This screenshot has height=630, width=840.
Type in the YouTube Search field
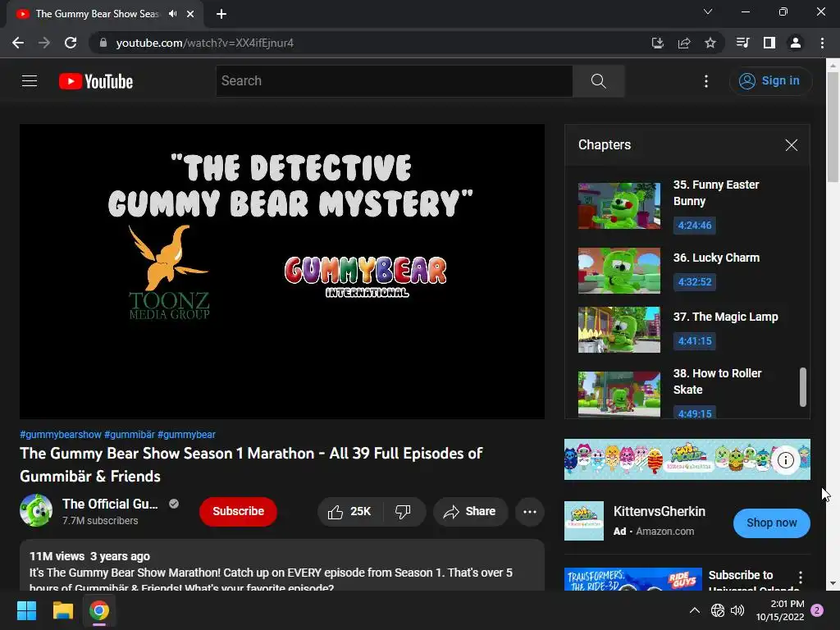click(x=395, y=81)
